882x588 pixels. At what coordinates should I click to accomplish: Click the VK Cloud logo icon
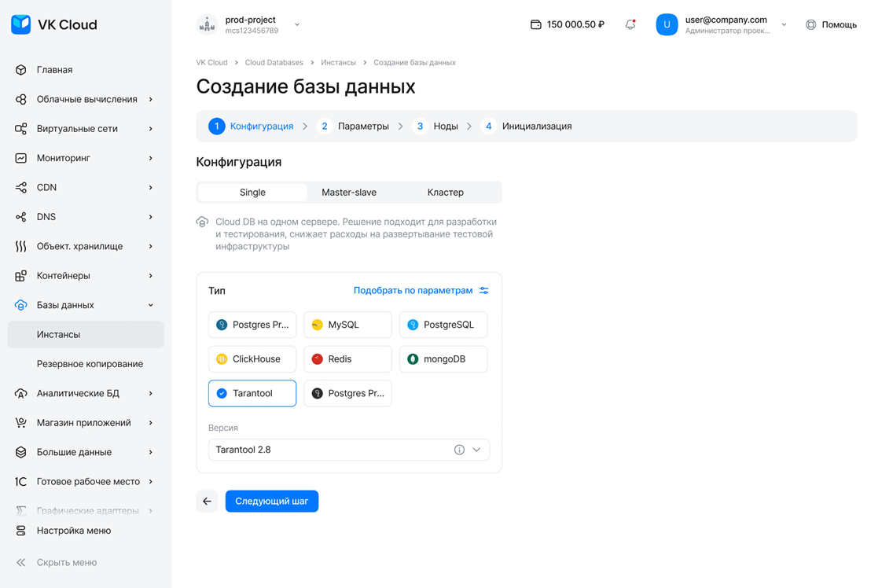pos(21,24)
